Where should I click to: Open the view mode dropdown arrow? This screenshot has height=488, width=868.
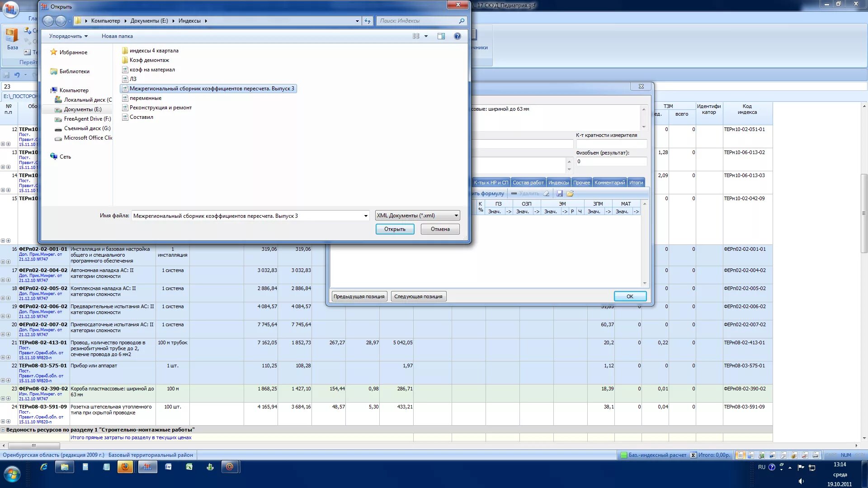pos(426,36)
